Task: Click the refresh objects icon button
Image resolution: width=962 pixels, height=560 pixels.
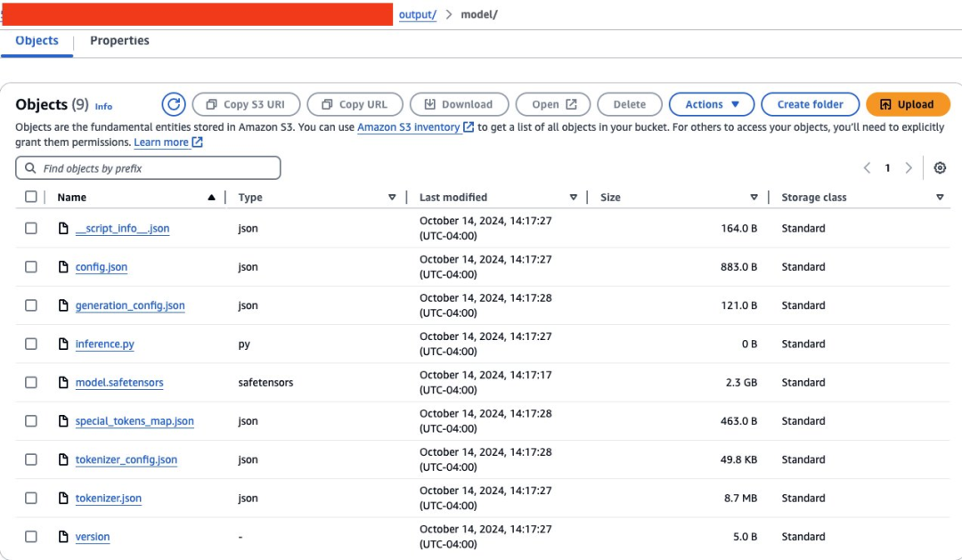Action: (174, 104)
